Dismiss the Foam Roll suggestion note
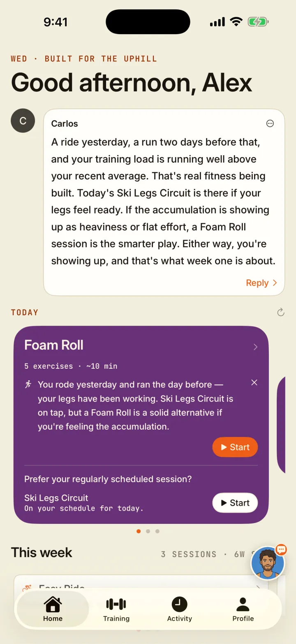This screenshot has width=296, height=644. 254,383
